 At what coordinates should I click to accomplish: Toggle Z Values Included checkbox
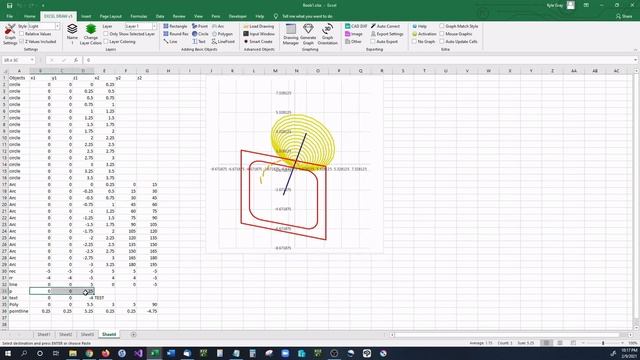pos(22,42)
